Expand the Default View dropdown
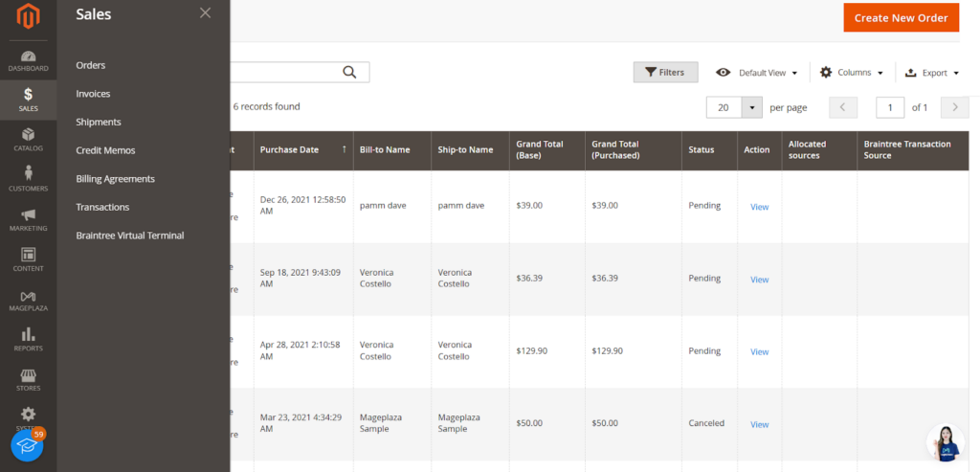This screenshot has width=980, height=472. coord(757,73)
